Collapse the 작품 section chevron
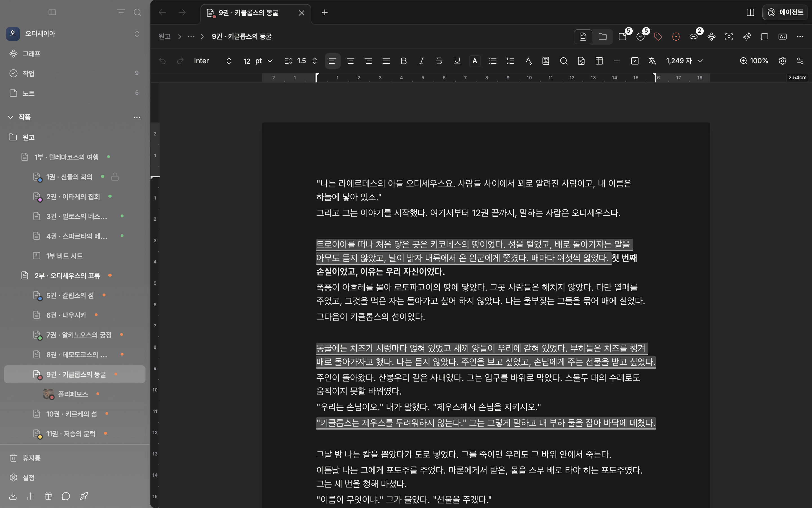The image size is (812, 508). point(11,117)
